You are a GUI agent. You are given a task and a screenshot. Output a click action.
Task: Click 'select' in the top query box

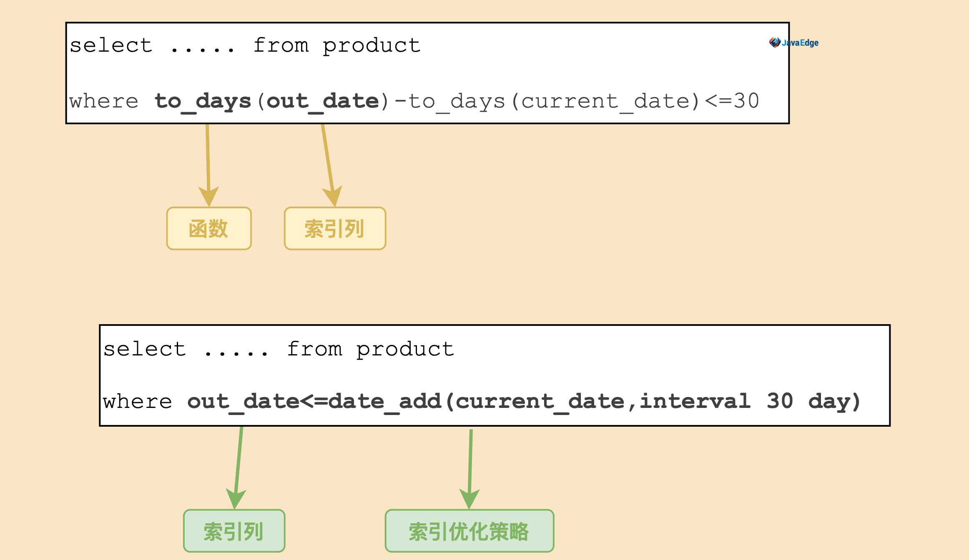pos(111,45)
